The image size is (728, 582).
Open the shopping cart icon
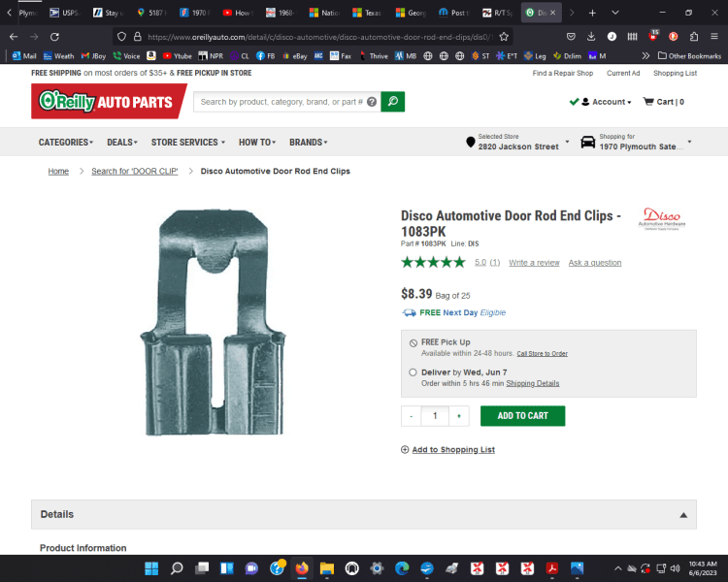pyautogui.click(x=647, y=102)
